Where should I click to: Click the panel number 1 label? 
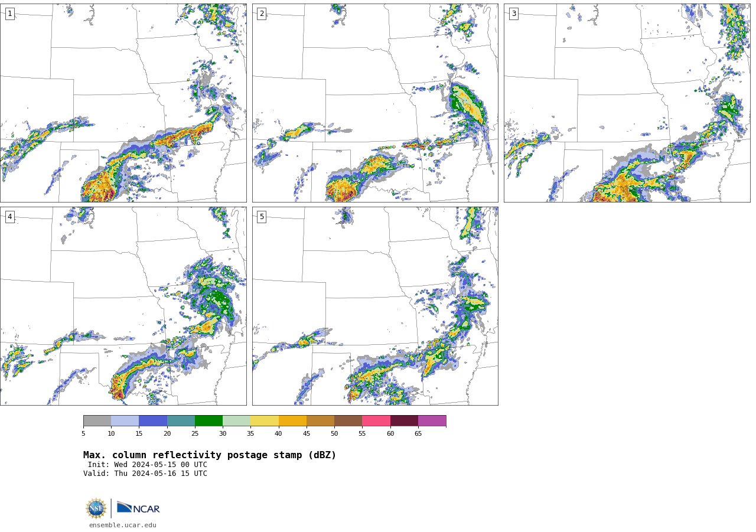pyautogui.click(x=9, y=14)
